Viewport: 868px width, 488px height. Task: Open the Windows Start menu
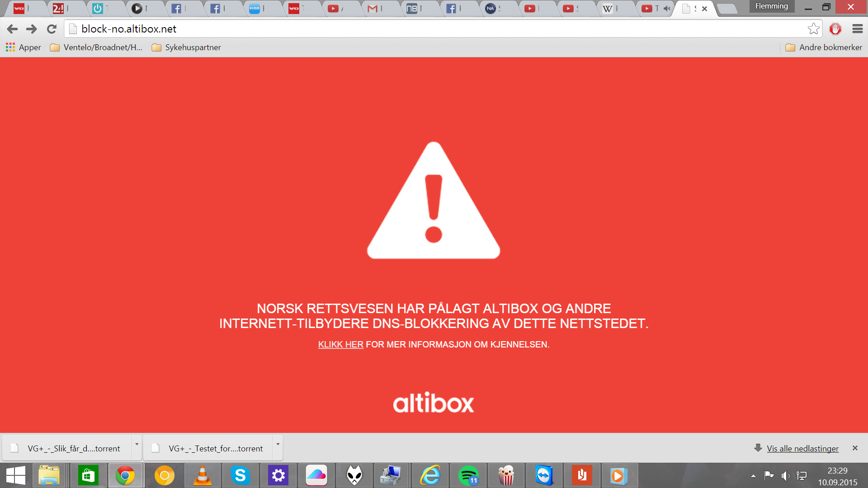click(x=16, y=476)
